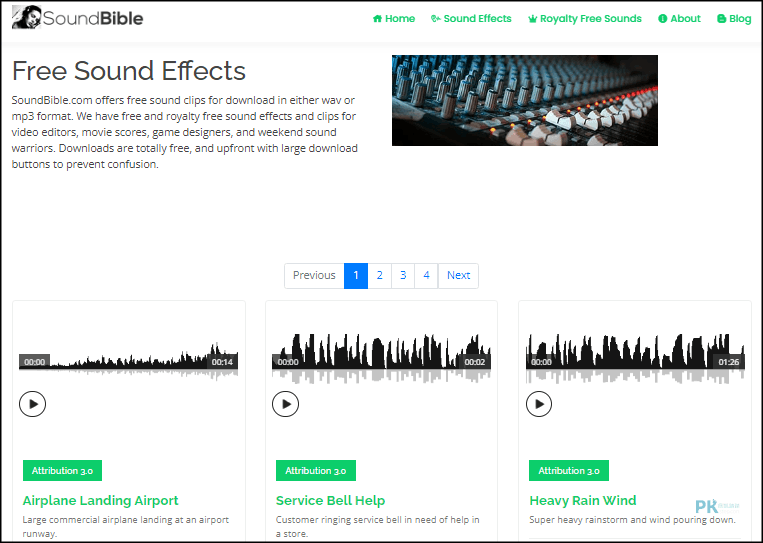Play the Airplane Landing Airport sound
Image resolution: width=763 pixels, height=543 pixels.
(33, 404)
